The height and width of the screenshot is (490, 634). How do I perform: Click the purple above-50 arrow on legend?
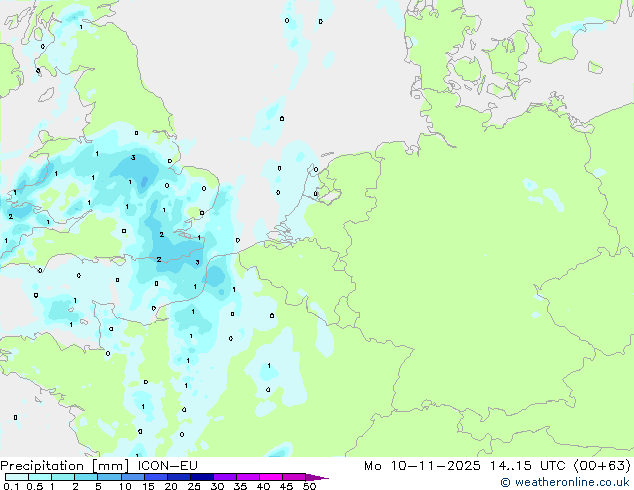click(317, 477)
